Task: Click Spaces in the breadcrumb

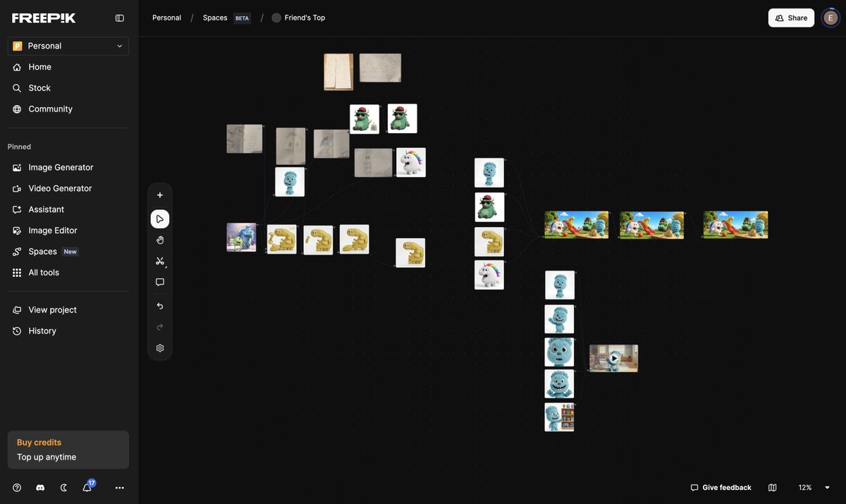Action: (215, 18)
